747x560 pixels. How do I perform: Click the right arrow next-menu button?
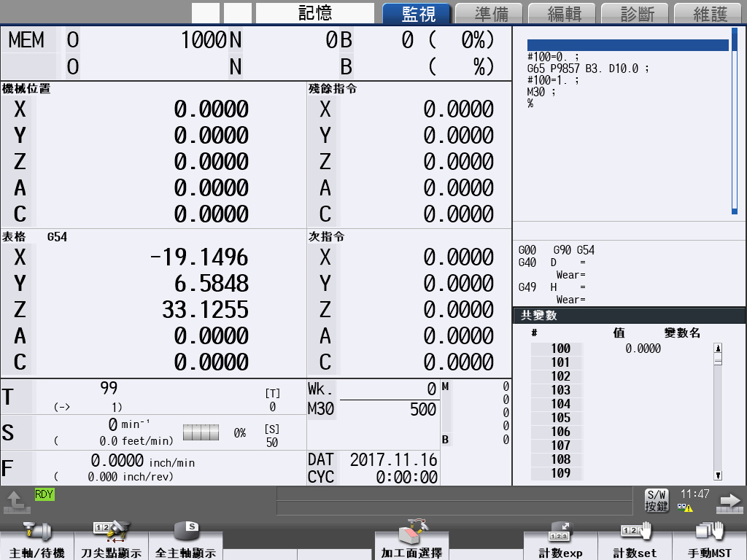[x=729, y=500]
